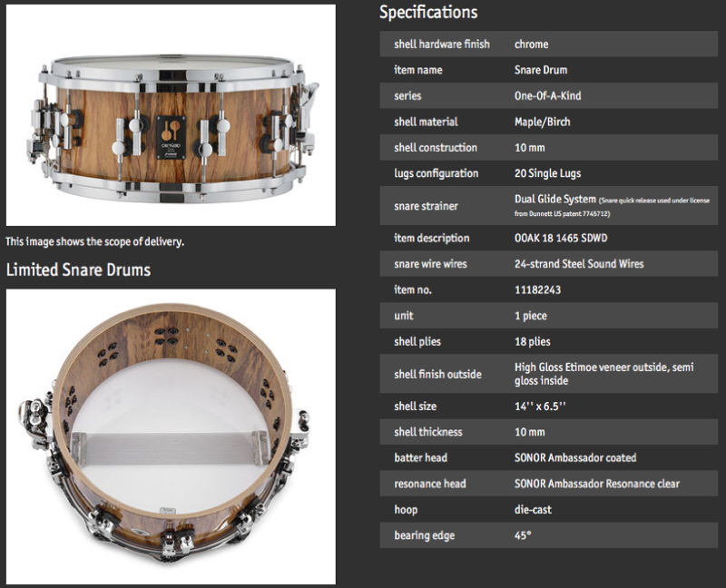Select the image scope of delivery caption
This screenshot has width=726, height=588.
pos(95,241)
